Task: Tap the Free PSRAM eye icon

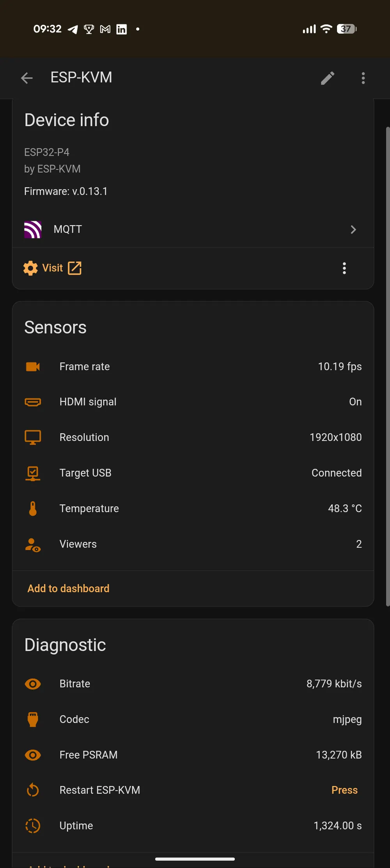Action: click(x=33, y=755)
